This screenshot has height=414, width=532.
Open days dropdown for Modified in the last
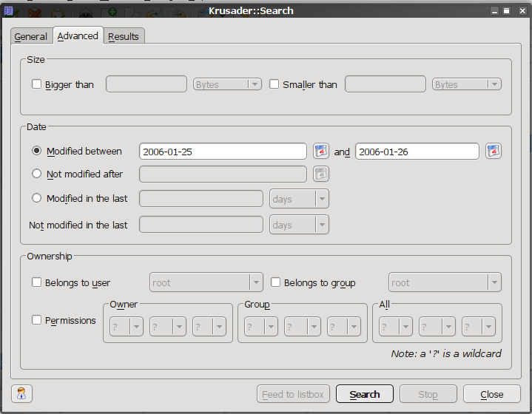click(299, 199)
